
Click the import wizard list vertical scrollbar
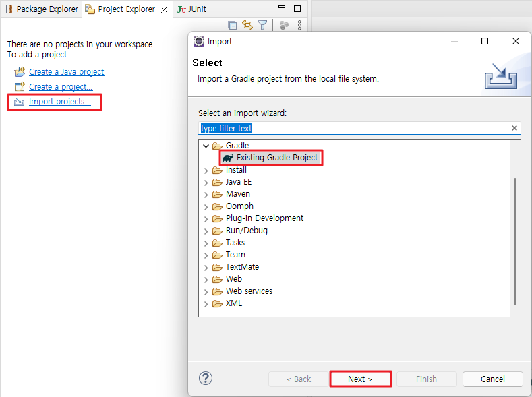515,241
